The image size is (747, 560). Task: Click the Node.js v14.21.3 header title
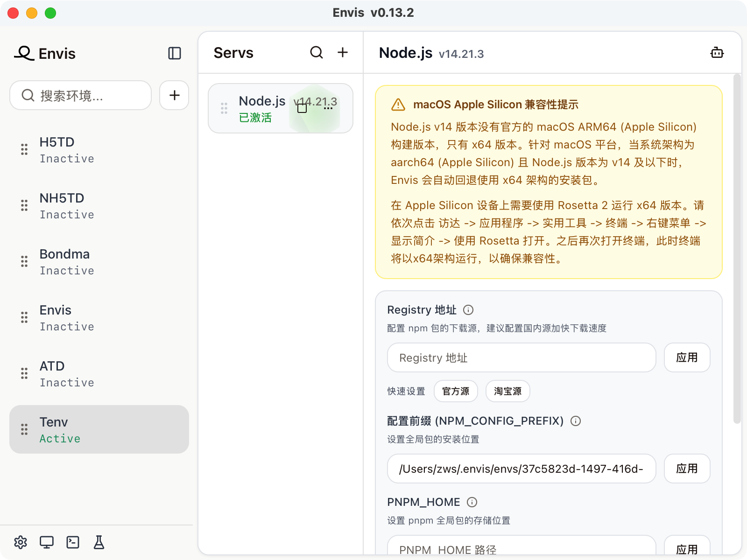tap(431, 53)
